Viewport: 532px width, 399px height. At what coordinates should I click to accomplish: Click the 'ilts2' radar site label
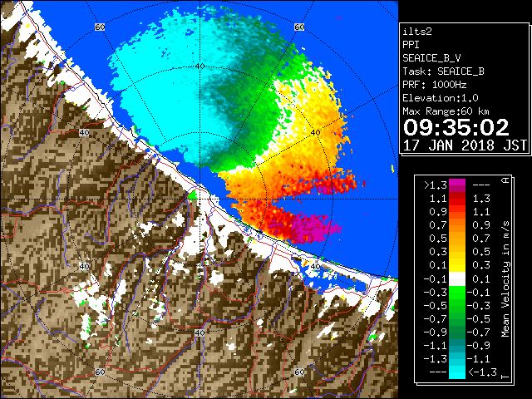417,32
